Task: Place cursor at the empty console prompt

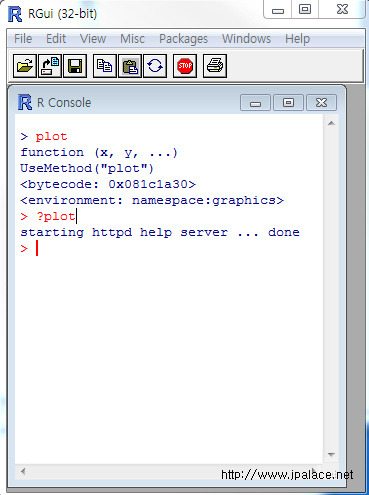Action: point(37,248)
